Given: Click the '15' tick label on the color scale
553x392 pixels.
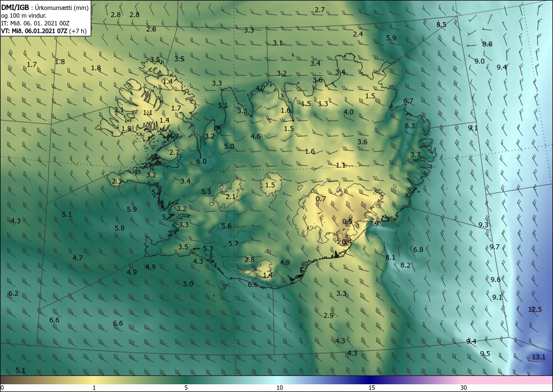Looking at the screenshot, I should coord(372,388).
